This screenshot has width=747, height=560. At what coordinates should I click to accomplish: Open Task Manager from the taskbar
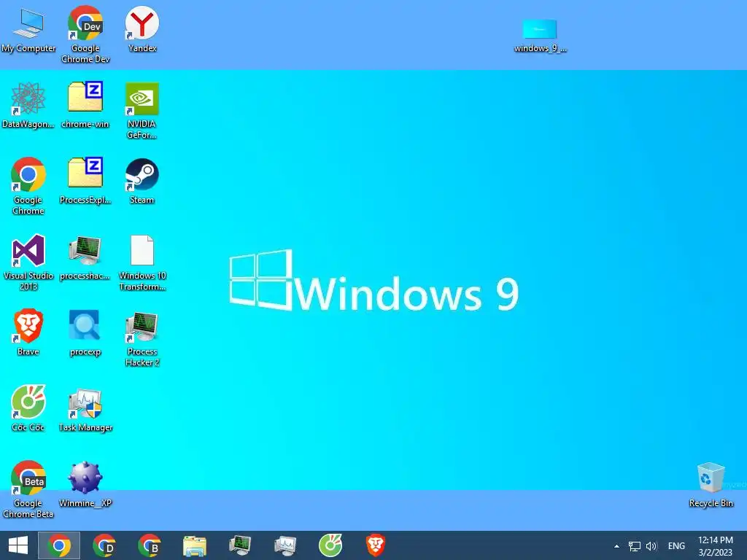tap(285, 545)
